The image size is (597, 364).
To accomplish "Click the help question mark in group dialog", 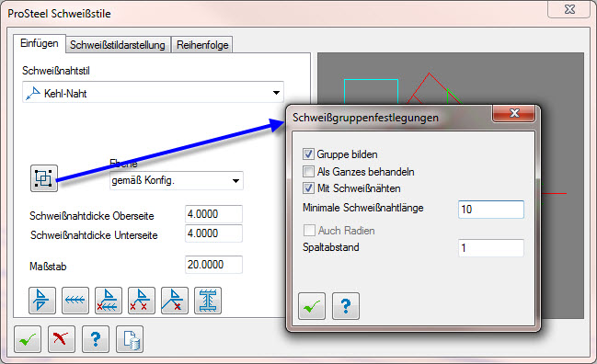I will click(x=345, y=306).
